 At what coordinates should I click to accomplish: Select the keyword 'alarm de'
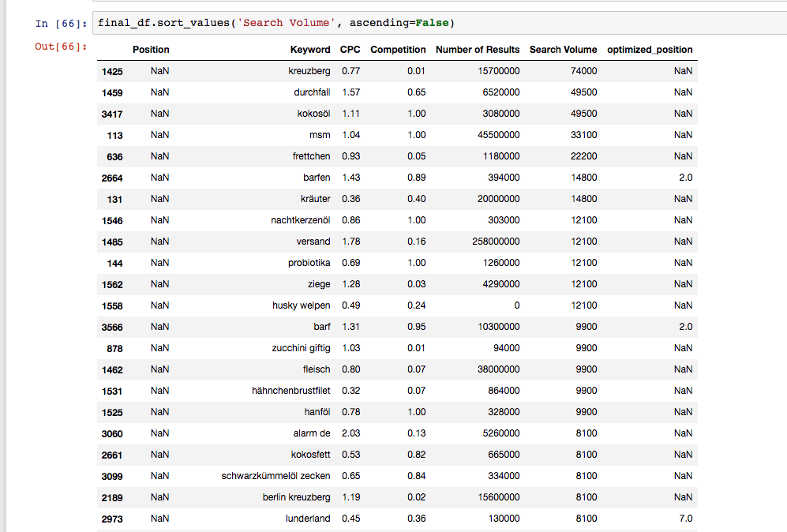312,433
